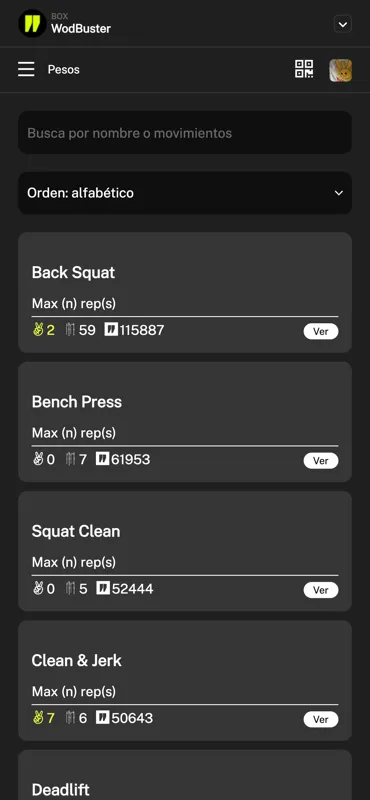370x800 pixels.
Task: Click Ver button for Squat Clean
Action: (x=320, y=590)
